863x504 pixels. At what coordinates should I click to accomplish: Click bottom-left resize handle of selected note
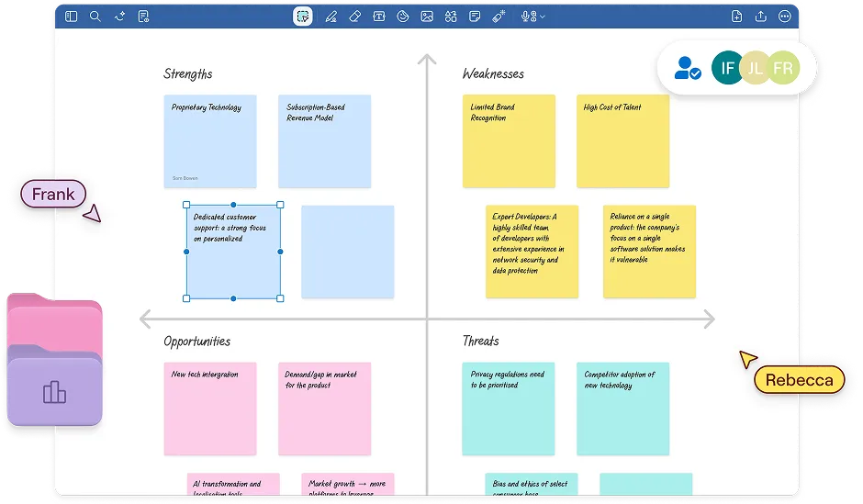tap(186, 298)
